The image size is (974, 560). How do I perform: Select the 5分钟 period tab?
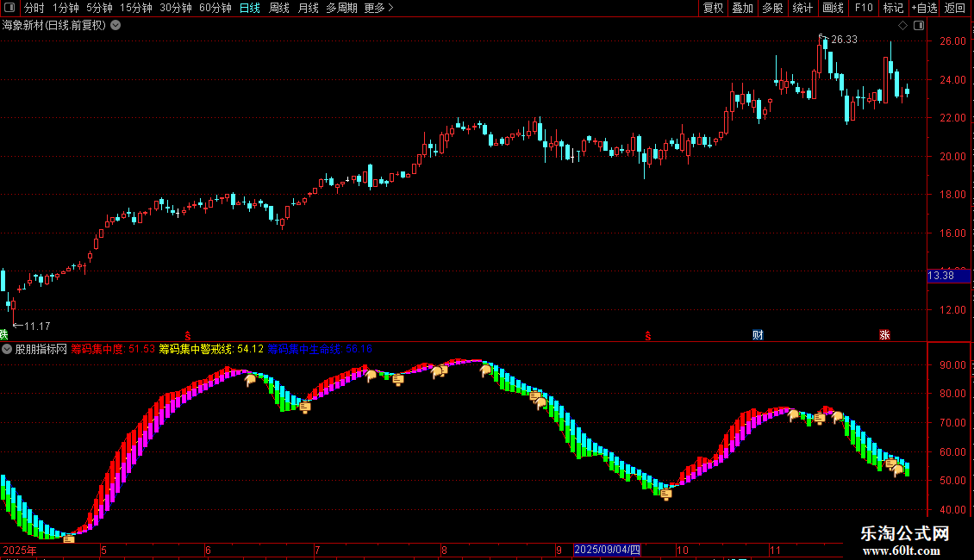point(99,8)
